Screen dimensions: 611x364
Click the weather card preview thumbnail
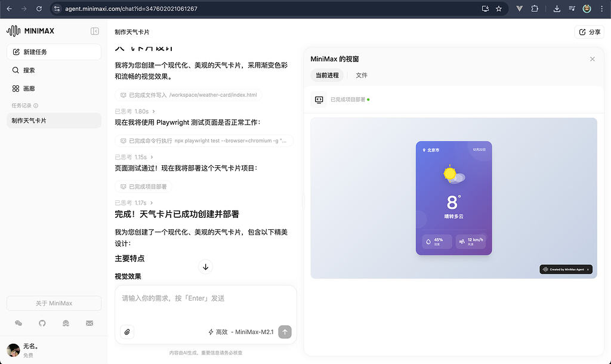click(x=453, y=198)
